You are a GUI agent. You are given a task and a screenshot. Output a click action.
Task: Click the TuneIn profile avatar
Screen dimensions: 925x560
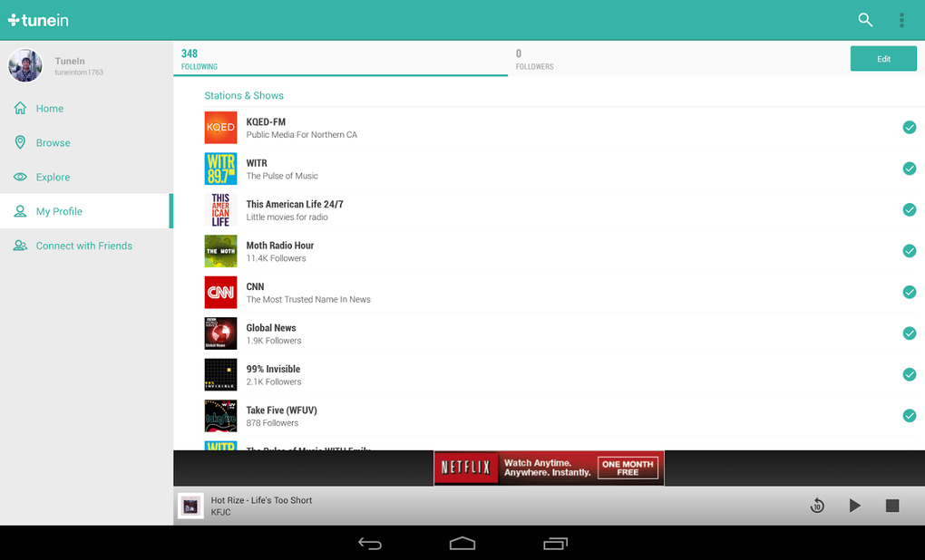(x=25, y=65)
